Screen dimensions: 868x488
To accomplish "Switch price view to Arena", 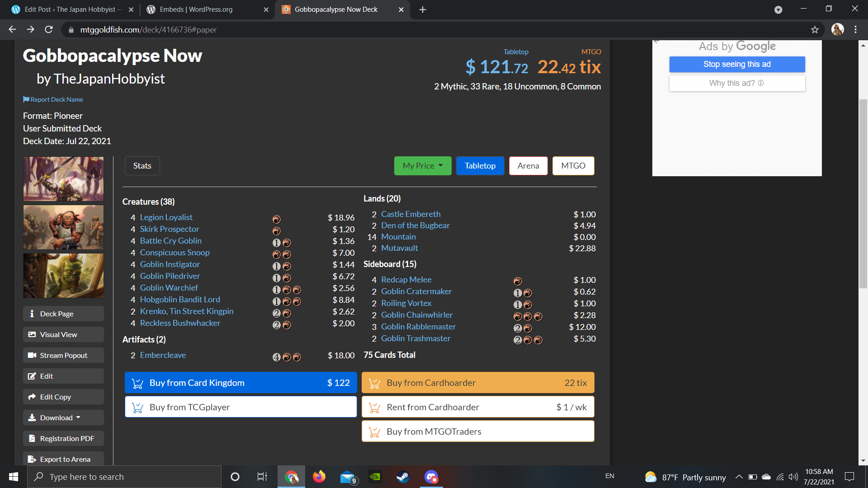I will click(x=528, y=166).
